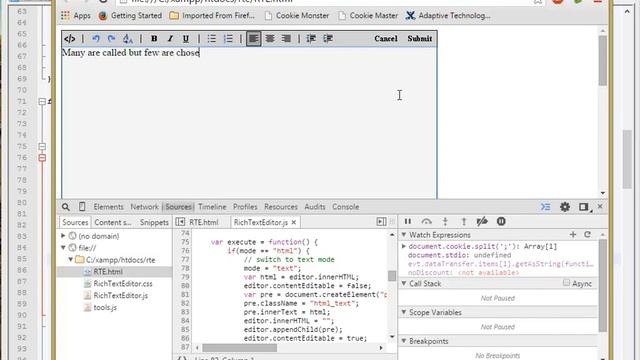Switch to the Audits tab

315,207
